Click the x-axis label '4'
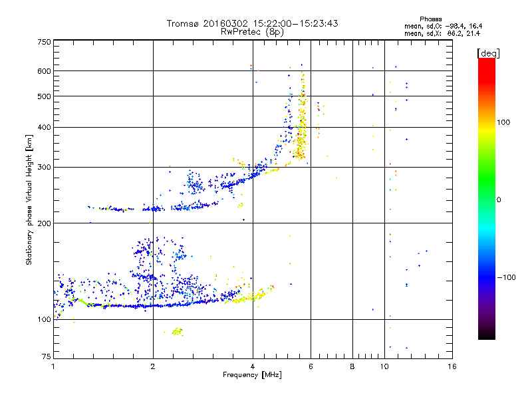 click(253, 366)
